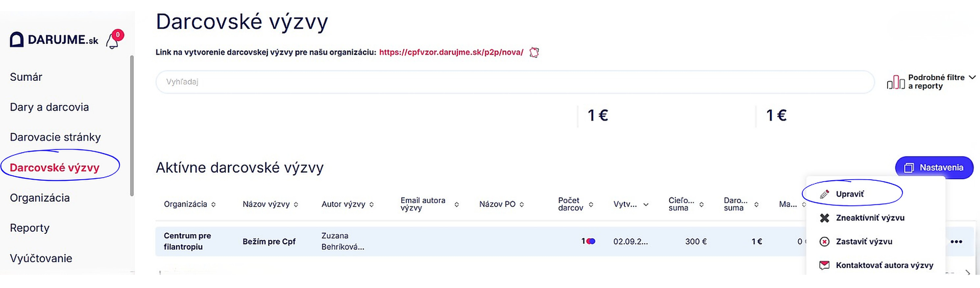
Task: Expand Podrobné filtre a reporty
Action: pyautogui.click(x=932, y=82)
